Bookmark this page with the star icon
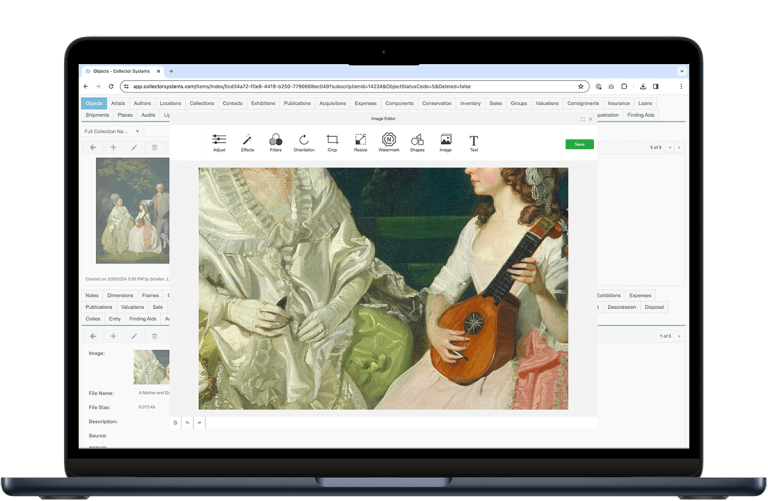768x501 pixels. tap(581, 86)
